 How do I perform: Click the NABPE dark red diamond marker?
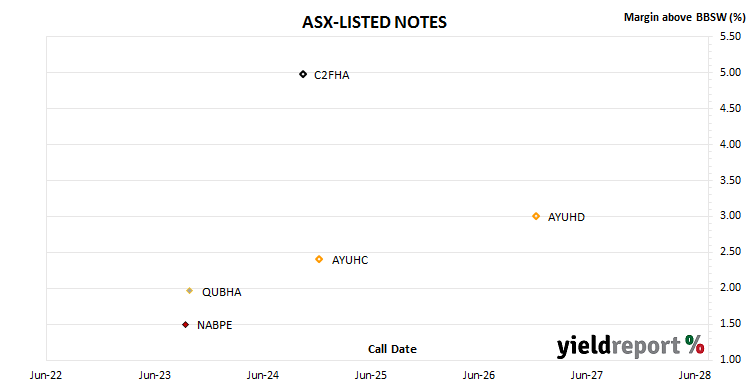(x=186, y=325)
